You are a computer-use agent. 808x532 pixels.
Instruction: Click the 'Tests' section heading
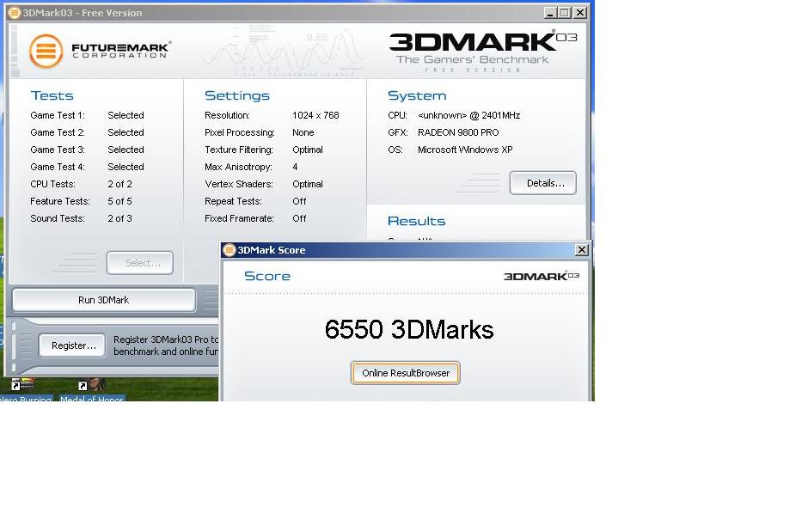click(52, 95)
